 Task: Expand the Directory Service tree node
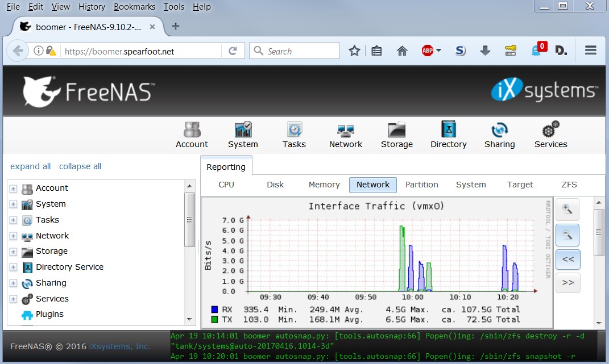[14, 267]
